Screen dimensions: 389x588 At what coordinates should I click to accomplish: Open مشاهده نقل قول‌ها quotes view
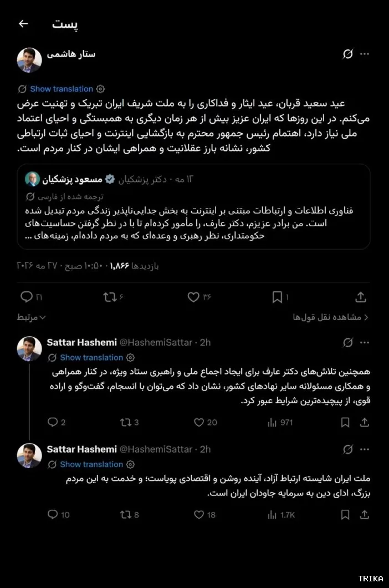pyautogui.click(x=330, y=317)
